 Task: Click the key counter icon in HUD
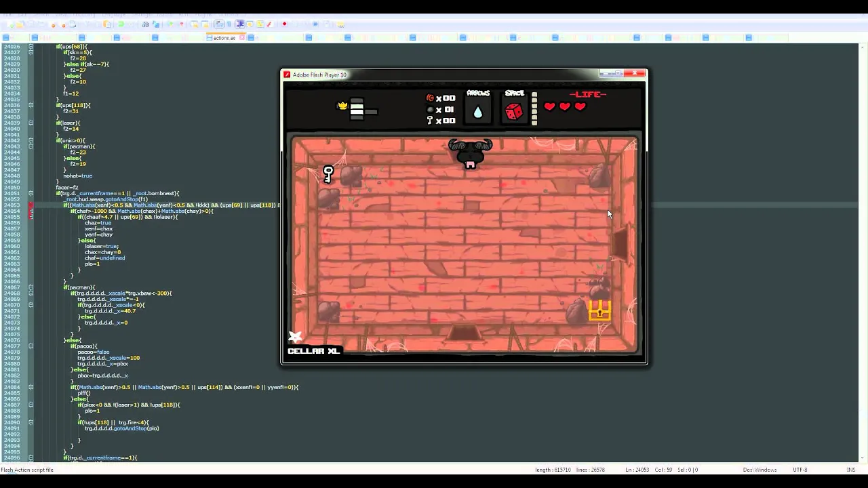[x=429, y=120]
